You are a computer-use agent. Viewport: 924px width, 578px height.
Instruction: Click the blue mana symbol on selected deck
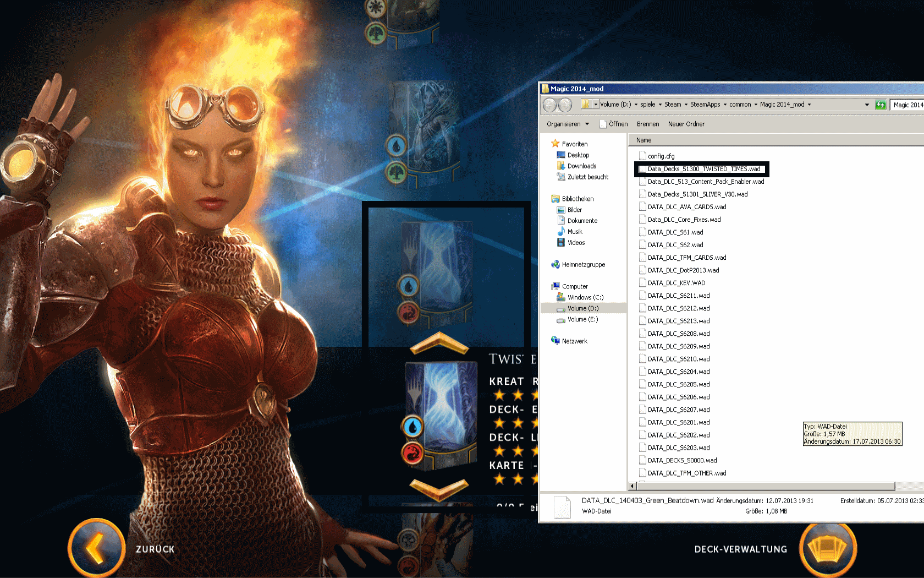[413, 427]
